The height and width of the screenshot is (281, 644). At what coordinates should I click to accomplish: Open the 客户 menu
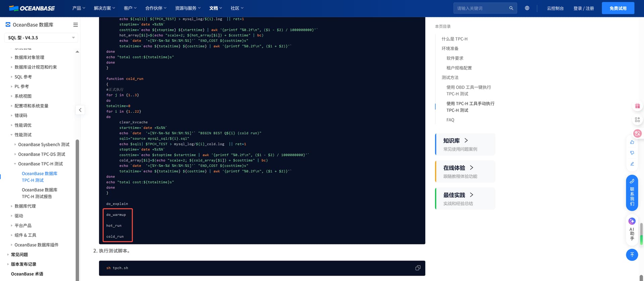(130, 8)
